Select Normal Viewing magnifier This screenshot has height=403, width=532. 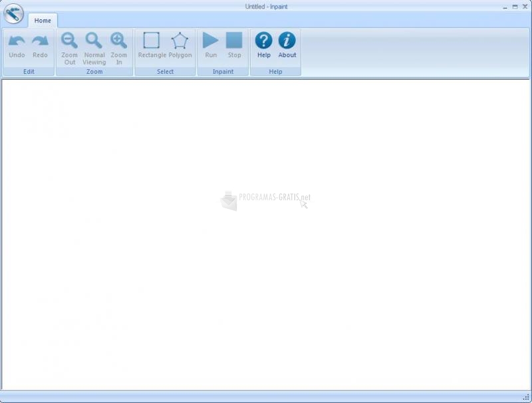tap(94, 41)
